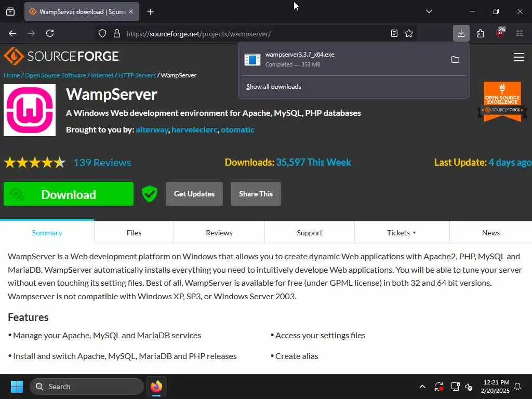Image resolution: width=532 pixels, height=399 pixels.
Task: Open network display tray icon
Action: pyautogui.click(x=455, y=387)
